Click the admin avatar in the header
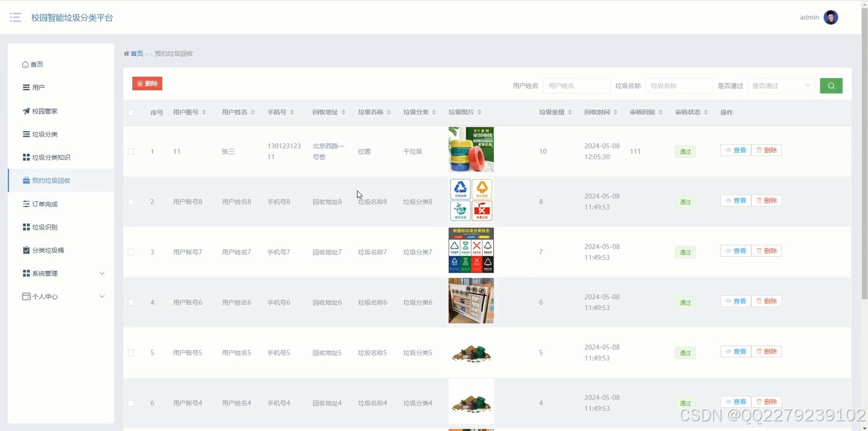The width and height of the screenshot is (868, 431). tap(830, 17)
